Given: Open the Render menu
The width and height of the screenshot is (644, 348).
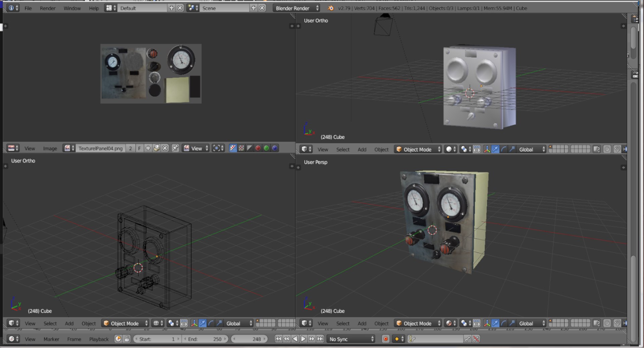Looking at the screenshot, I should pyautogui.click(x=48, y=8).
